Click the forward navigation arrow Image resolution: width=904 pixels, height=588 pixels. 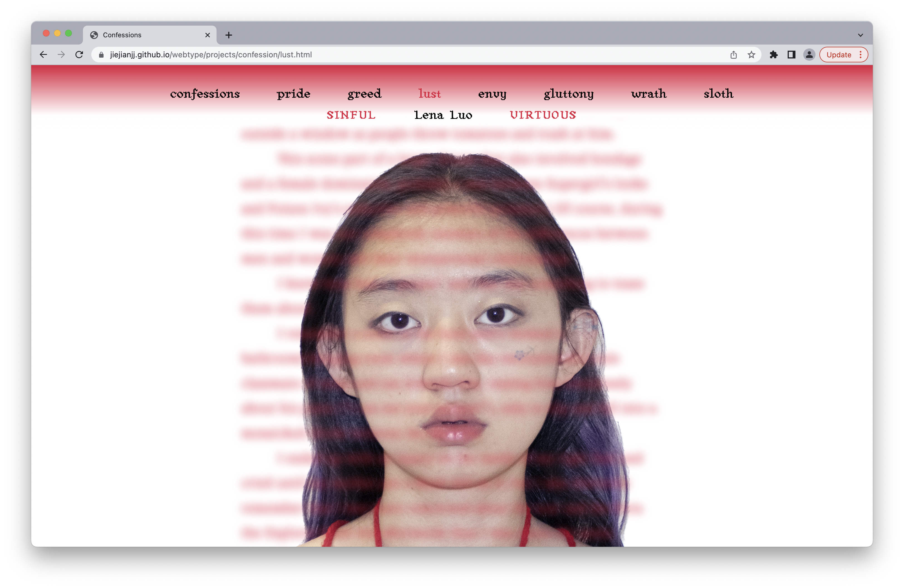61,55
